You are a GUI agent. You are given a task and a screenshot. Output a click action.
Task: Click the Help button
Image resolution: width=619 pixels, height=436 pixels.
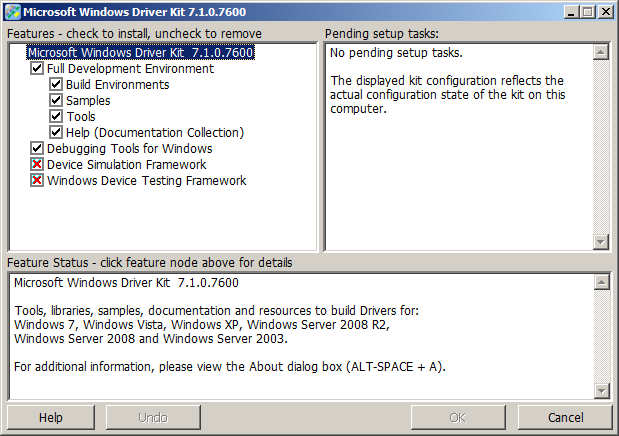(x=51, y=417)
